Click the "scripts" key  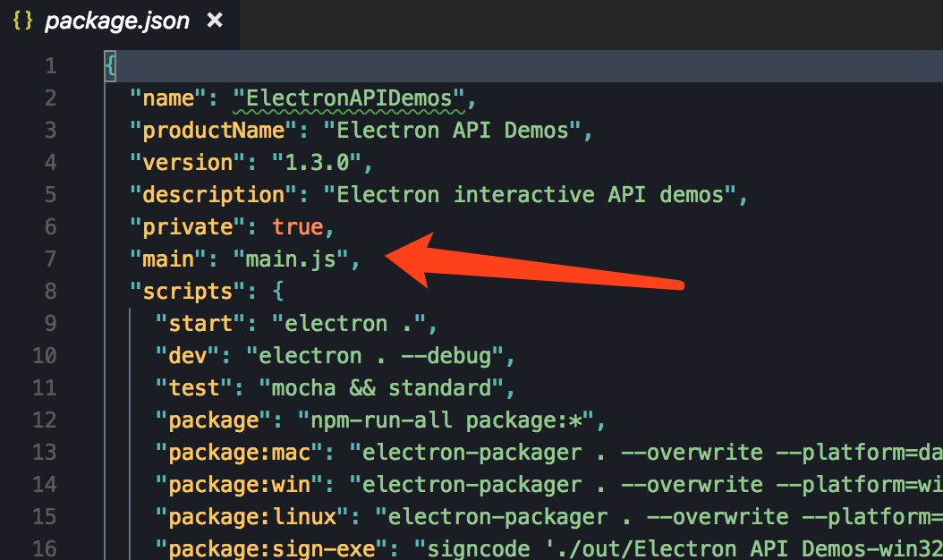click(x=188, y=291)
